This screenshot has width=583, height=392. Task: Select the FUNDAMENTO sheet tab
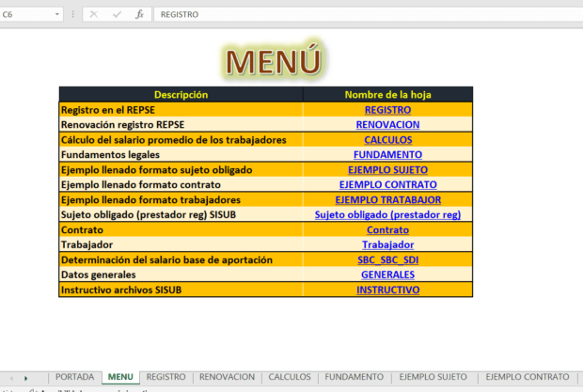354,377
